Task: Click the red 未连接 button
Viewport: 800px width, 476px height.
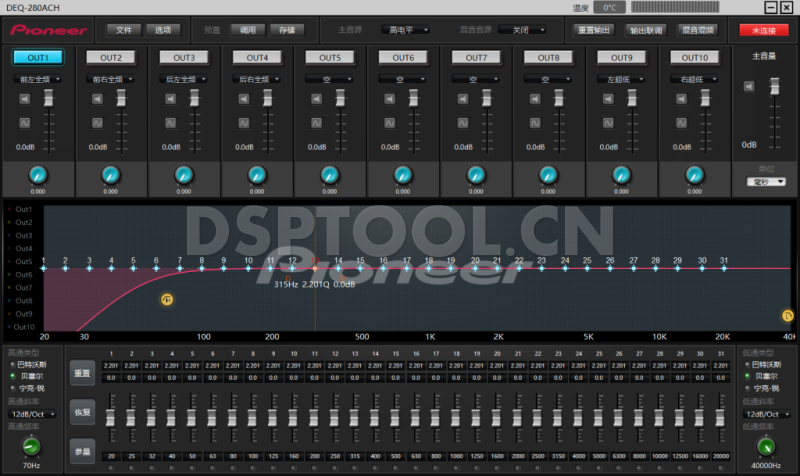Action: click(x=763, y=30)
